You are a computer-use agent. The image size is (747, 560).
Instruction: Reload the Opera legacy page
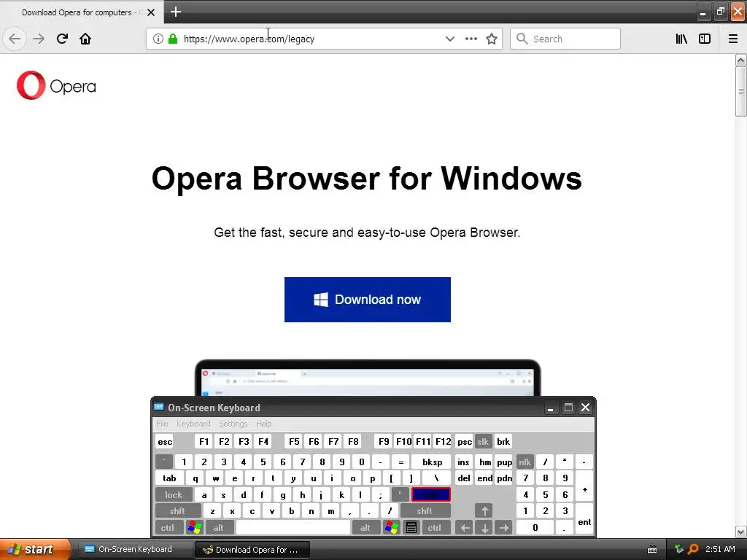point(62,39)
